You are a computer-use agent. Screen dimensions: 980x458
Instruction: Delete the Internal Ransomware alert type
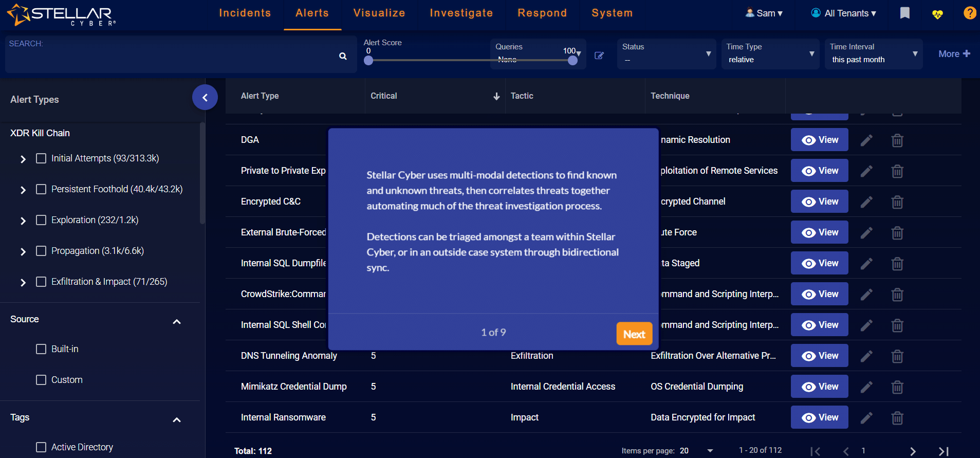pos(897,418)
